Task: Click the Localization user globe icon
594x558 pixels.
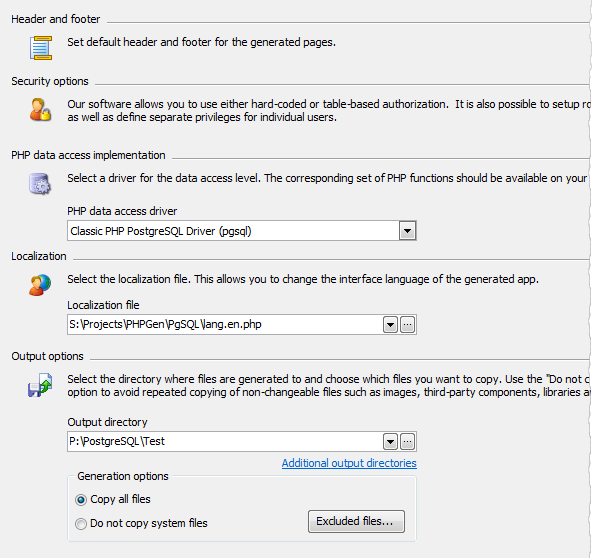Action: tap(40, 285)
